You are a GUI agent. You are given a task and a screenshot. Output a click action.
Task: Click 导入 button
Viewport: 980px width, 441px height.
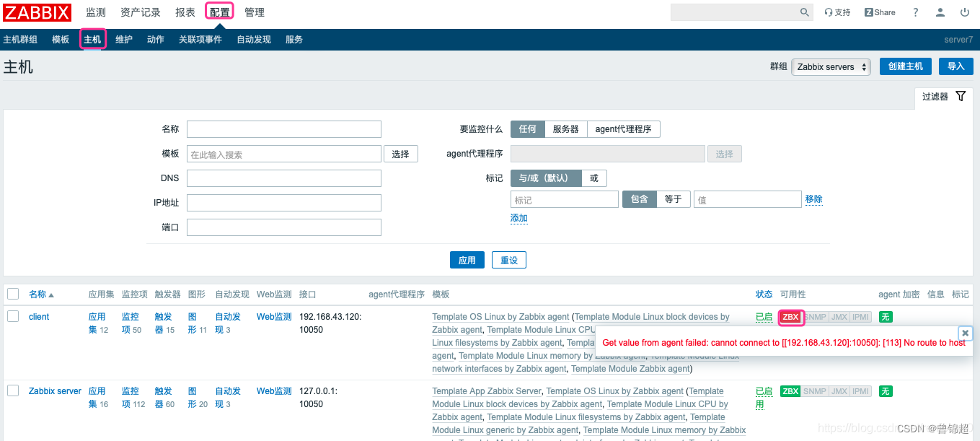point(956,66)
